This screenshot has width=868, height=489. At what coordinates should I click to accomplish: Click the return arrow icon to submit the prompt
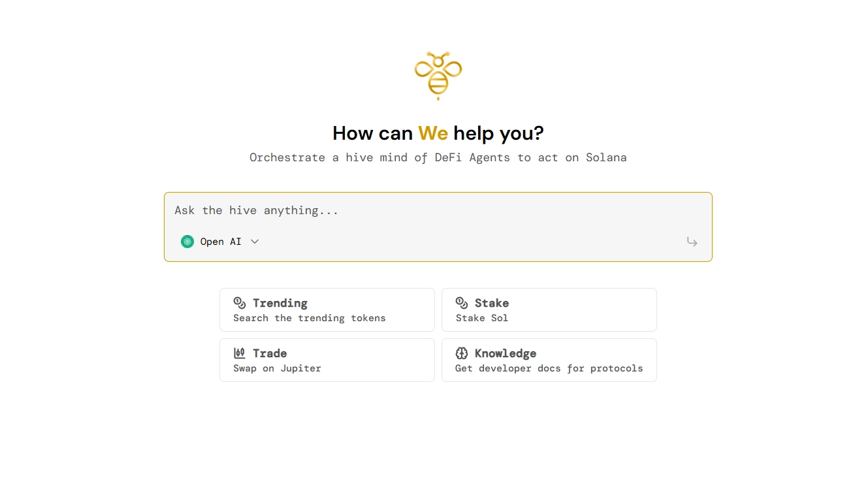[x=692, y=242]
